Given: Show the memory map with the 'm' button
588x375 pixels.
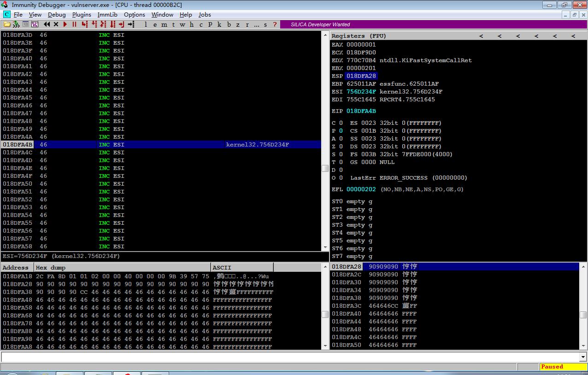Looking at the screenshot, I should (165, 24).
